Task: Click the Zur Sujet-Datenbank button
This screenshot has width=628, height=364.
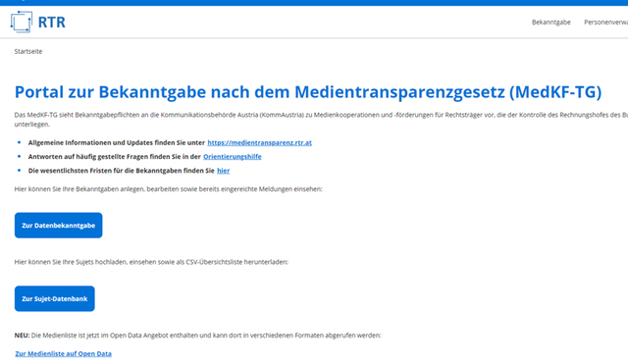Action: (x=55, y=298)
